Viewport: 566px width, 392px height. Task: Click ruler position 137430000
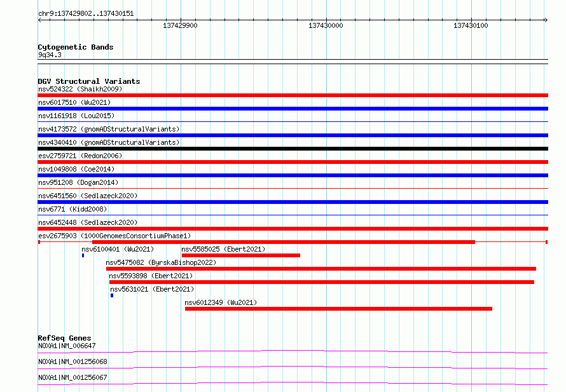tap(326, 25)
